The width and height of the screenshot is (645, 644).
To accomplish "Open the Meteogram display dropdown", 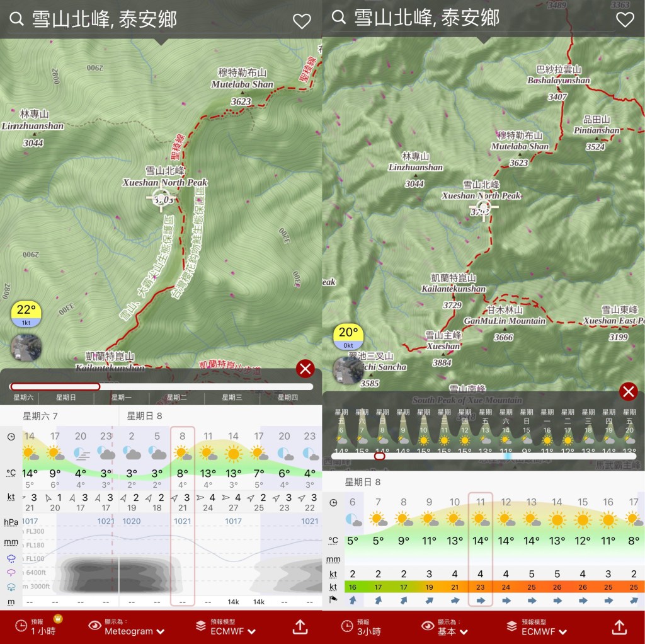I will pyautogui.click(x=134, y=631).
